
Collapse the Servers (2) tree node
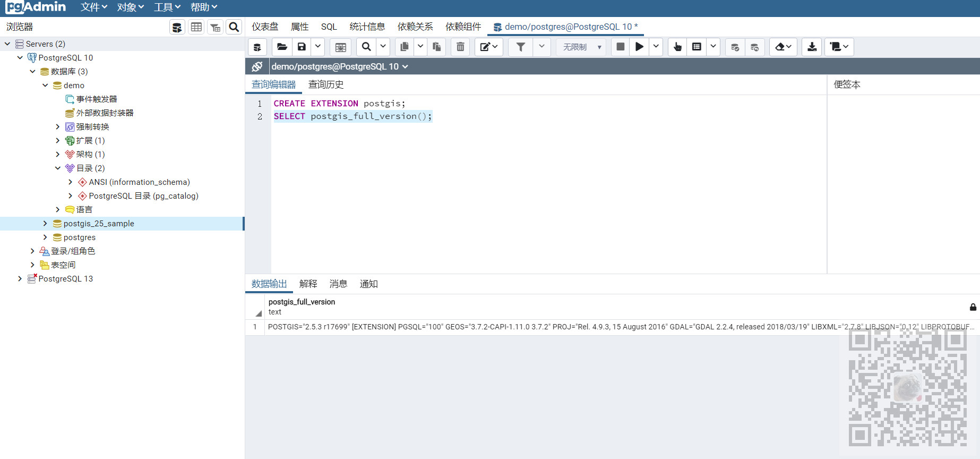(7, 44)
